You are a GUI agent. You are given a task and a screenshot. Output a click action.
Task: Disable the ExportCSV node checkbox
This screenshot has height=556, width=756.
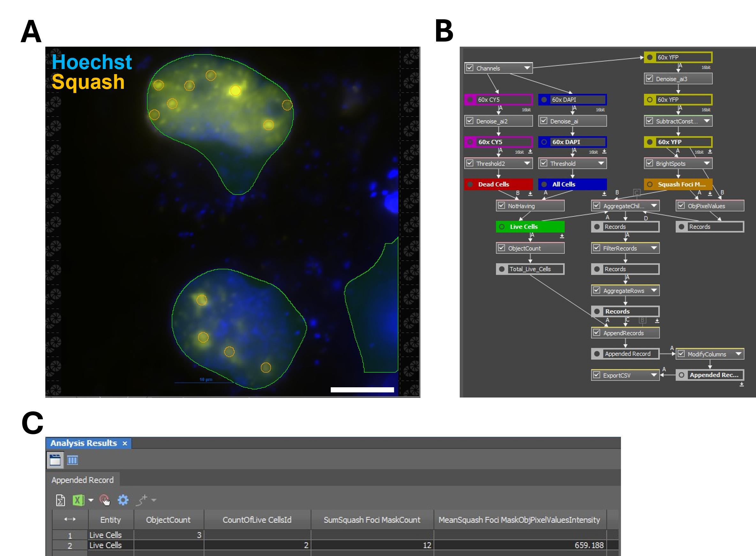pos(597,375)
